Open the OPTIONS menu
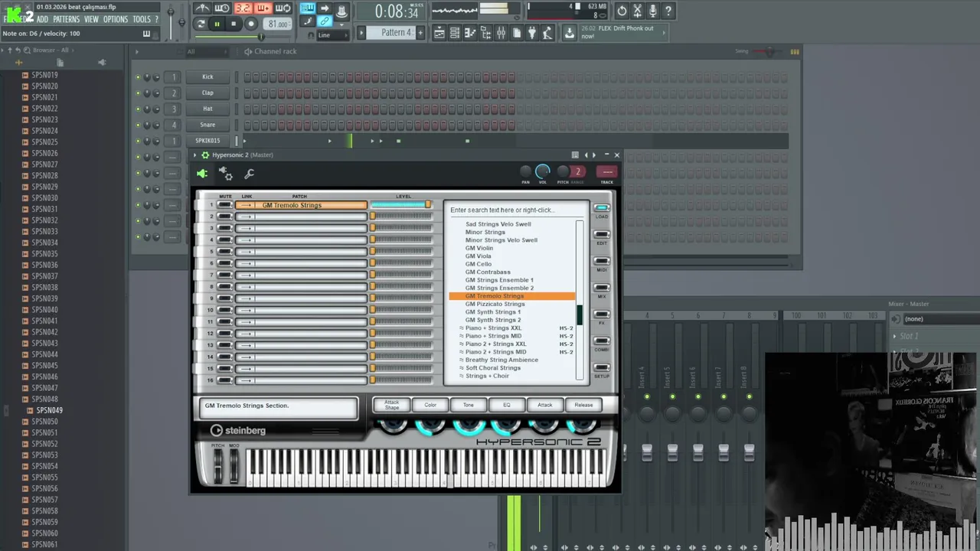 click(x=116, y=19)
